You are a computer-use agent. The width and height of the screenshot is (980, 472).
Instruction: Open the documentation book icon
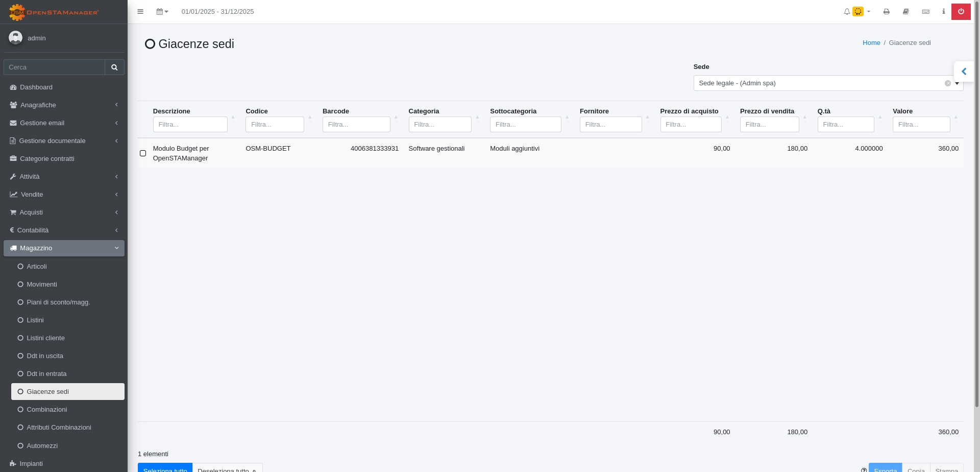905,12
